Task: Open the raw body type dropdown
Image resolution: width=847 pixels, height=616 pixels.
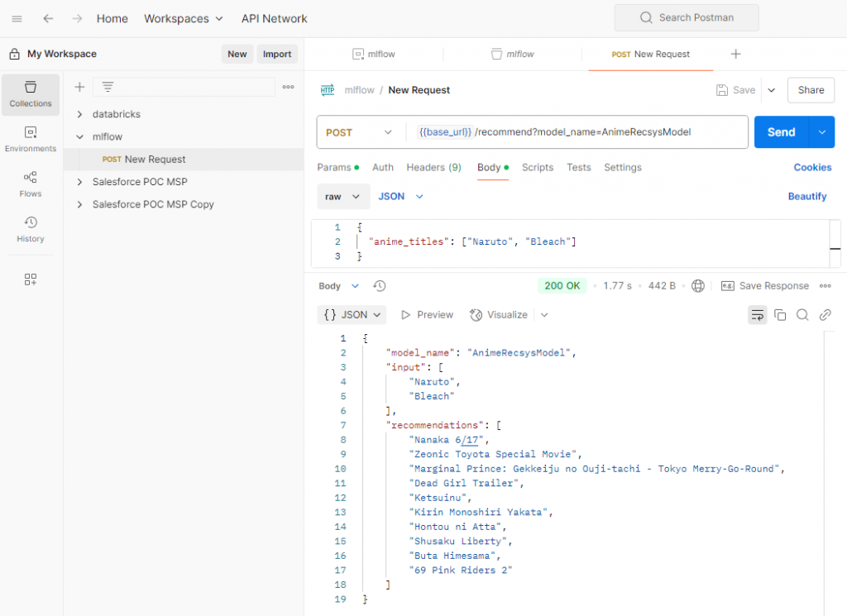Action: [343, 197]
